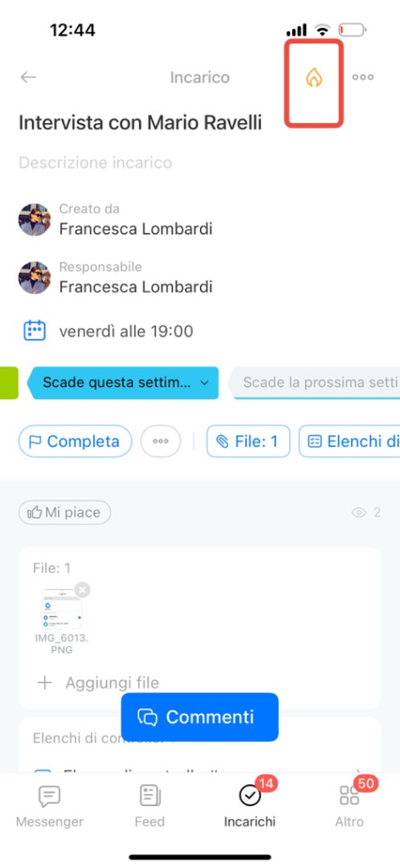
Task: Open more actions next to Completa
Action: tap(160, 441)
